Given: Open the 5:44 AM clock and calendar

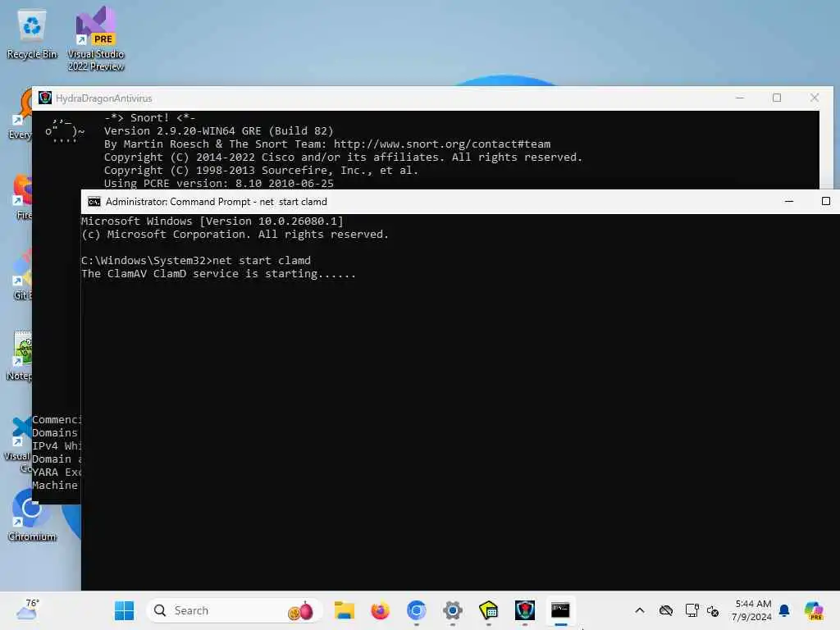Looking at the screenshot, I should (x=751, y=610).
